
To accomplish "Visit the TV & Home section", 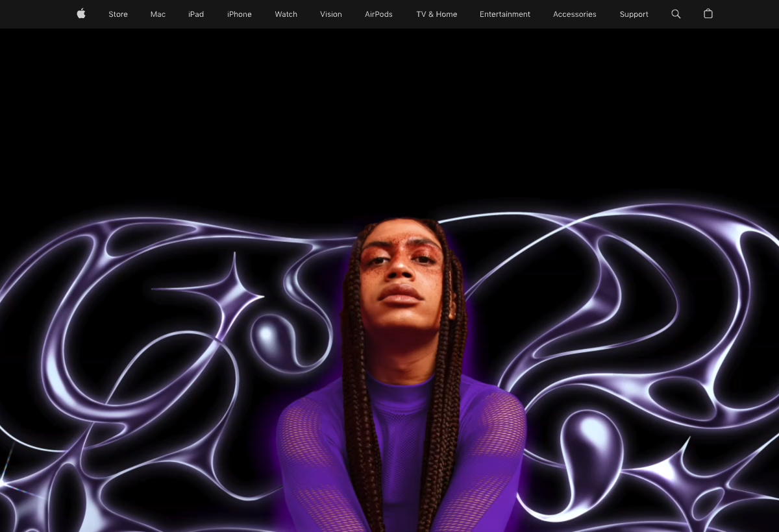I will pos(437,14).
